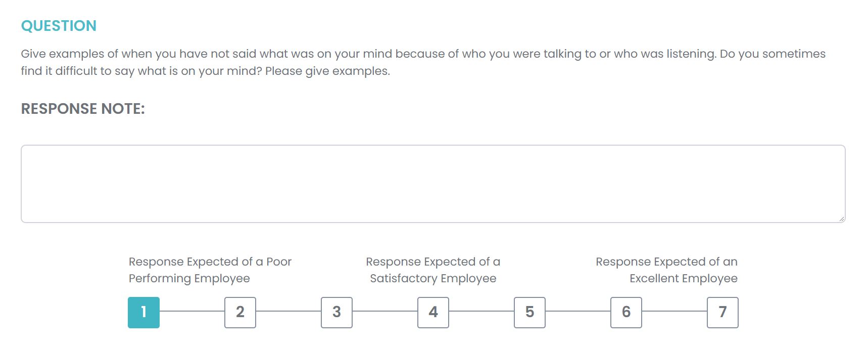Set the rating to 5

point(529,312)
